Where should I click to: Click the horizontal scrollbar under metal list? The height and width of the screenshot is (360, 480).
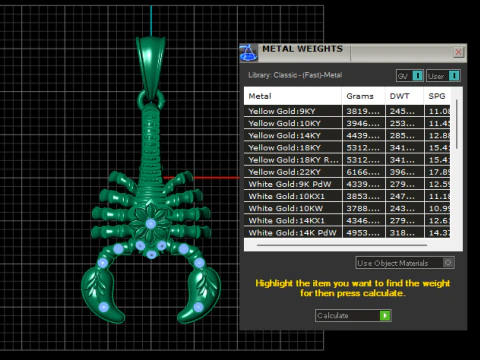click(342, 245)
